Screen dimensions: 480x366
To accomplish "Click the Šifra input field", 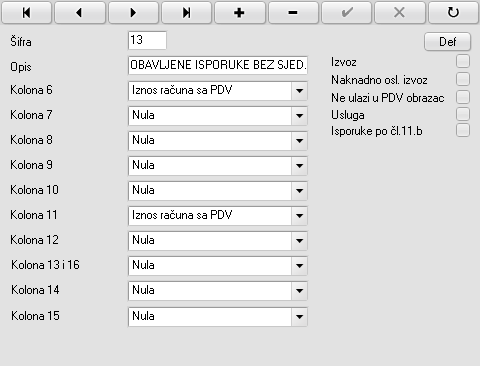I will click(147, 40).
